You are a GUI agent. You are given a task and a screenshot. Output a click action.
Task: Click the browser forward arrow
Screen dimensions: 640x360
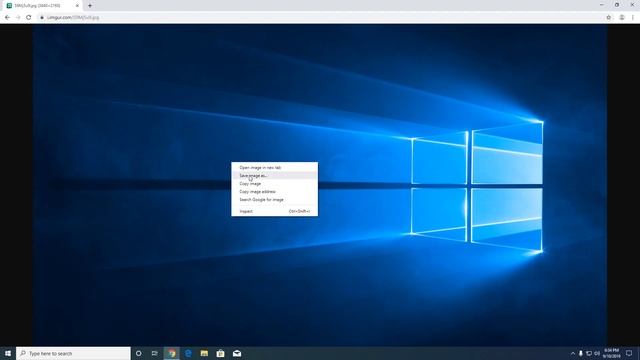[18, 18]
